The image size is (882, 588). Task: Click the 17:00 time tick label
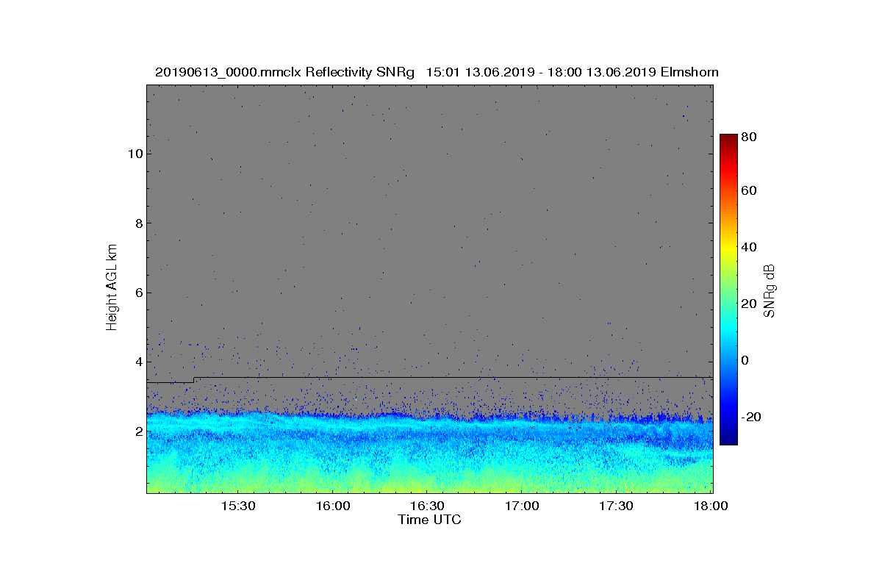coord(522,506)
